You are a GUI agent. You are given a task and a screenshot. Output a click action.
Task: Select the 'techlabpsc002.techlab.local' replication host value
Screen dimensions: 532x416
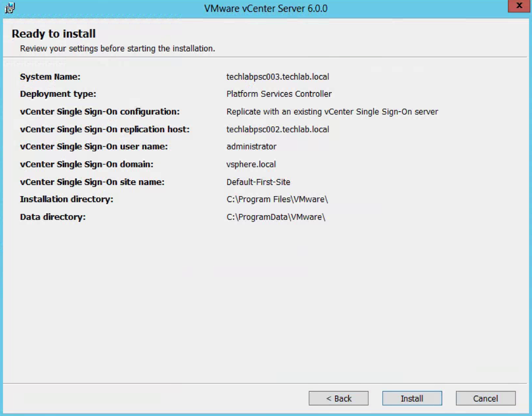click(x=277, y=129)
